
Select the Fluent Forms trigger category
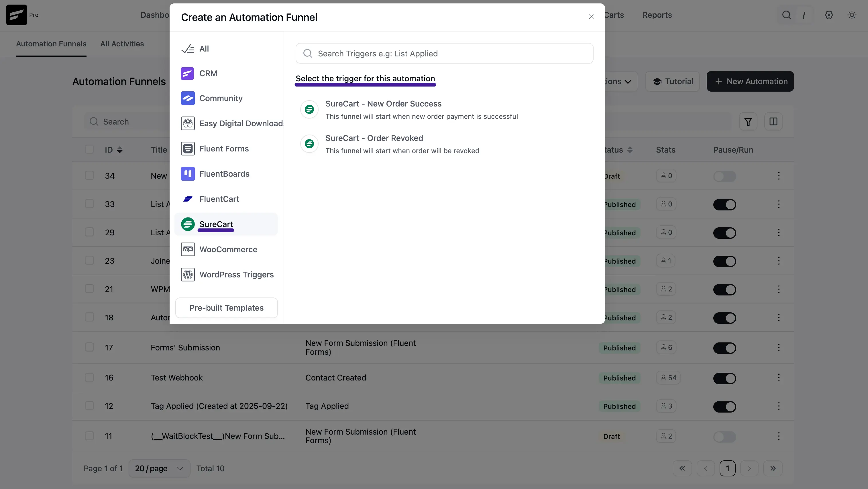coord(226,149)
